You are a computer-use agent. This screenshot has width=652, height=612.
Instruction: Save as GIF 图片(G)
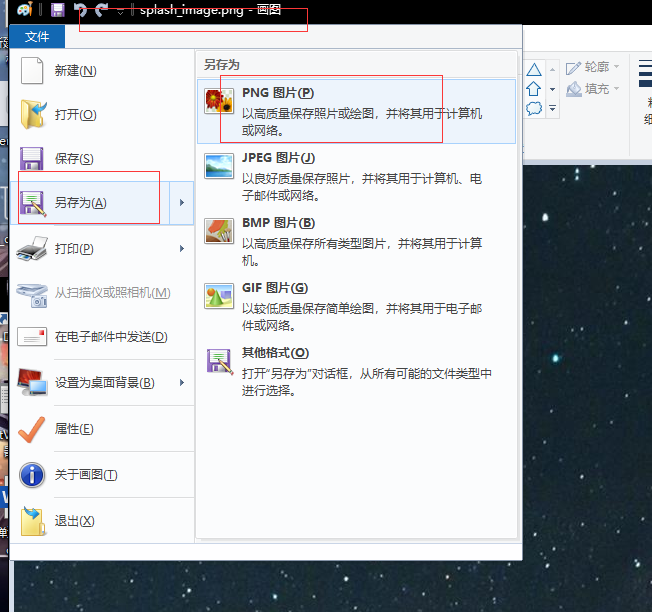[356, 306]
